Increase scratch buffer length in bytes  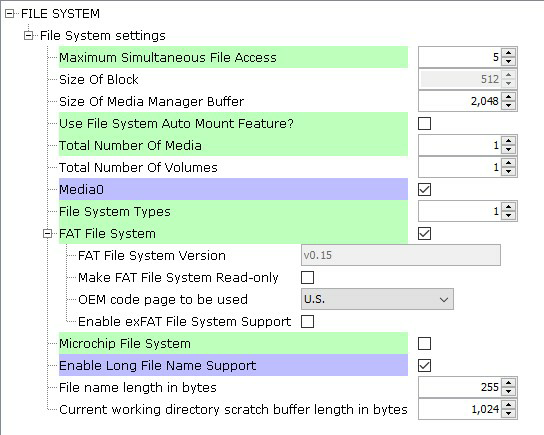click(509, 405)
